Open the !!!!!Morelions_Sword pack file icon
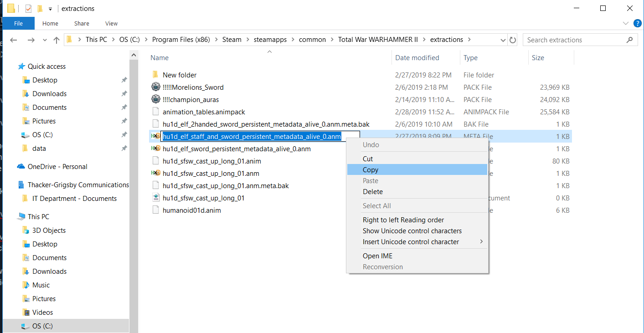The height and width of the screenshot is (333, 644). tap(156, 87)
